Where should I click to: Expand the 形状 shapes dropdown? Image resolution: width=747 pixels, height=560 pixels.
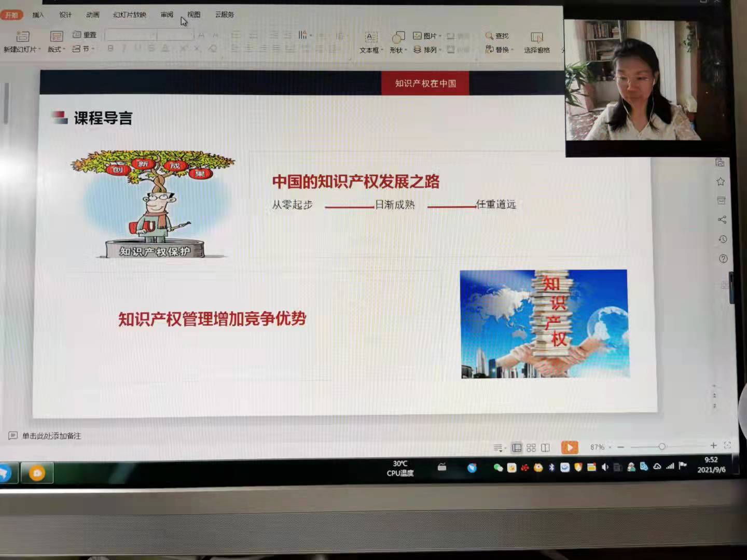[x=398, y=50]
